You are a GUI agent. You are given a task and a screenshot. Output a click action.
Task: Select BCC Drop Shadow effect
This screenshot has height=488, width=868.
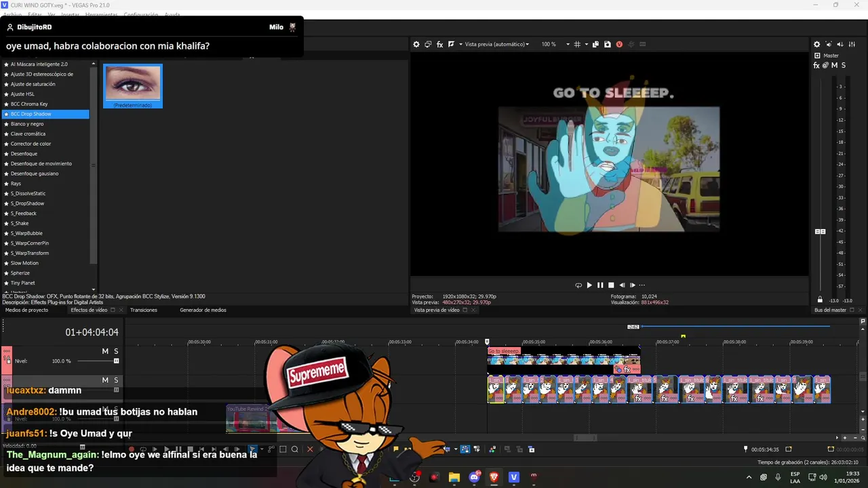click(x=45, y=114)
